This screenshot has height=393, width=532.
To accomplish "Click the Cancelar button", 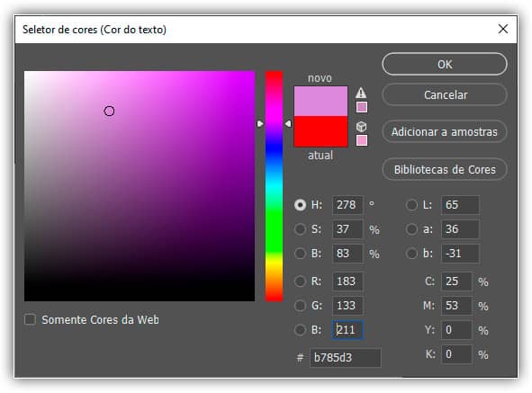I will (x=445, y=95).
